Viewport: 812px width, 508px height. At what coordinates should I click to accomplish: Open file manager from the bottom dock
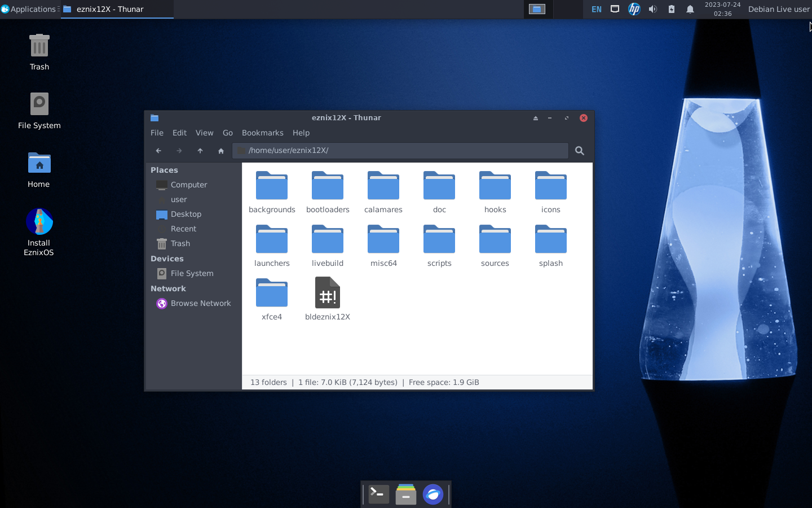pos(406,494)
